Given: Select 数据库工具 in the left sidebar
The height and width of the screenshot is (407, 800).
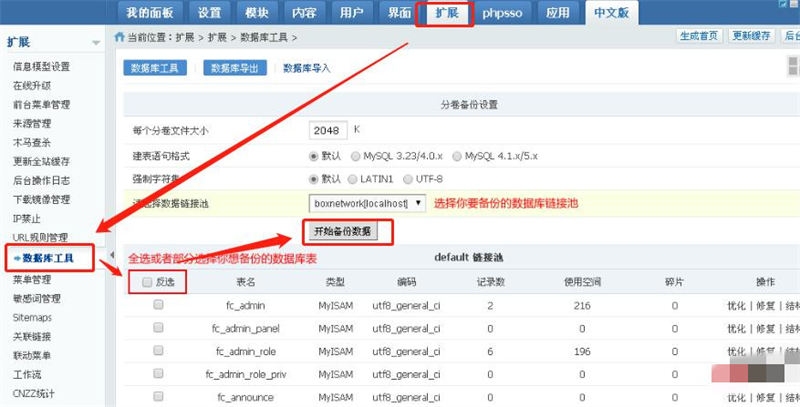Looking at the screenshot, I should coord(57,259).
